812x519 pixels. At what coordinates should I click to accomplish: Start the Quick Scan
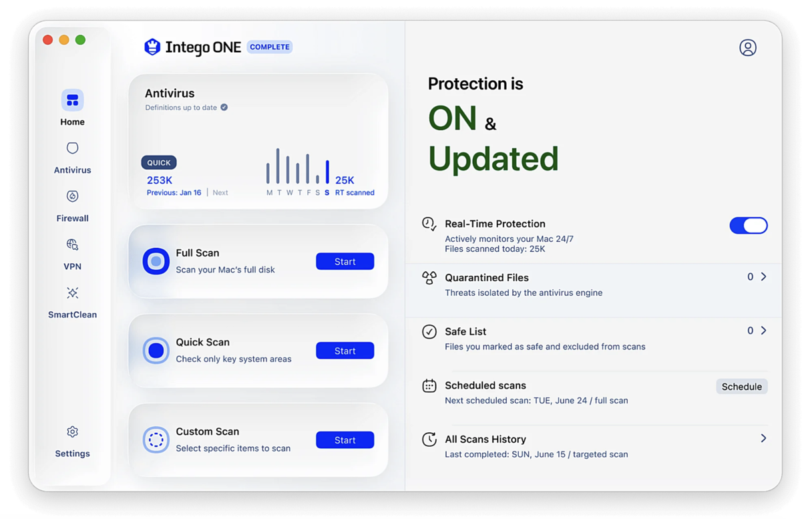point(345,351)
